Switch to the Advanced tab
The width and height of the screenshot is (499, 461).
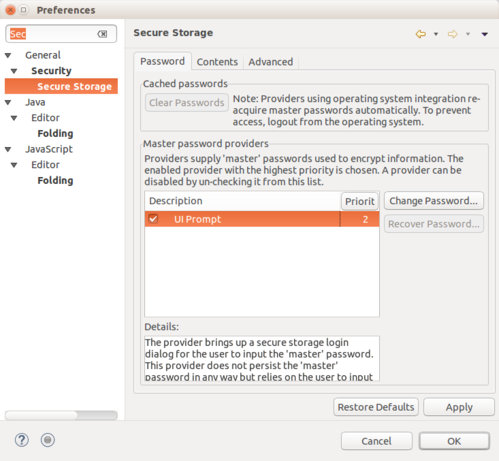(x=271, y=62)
